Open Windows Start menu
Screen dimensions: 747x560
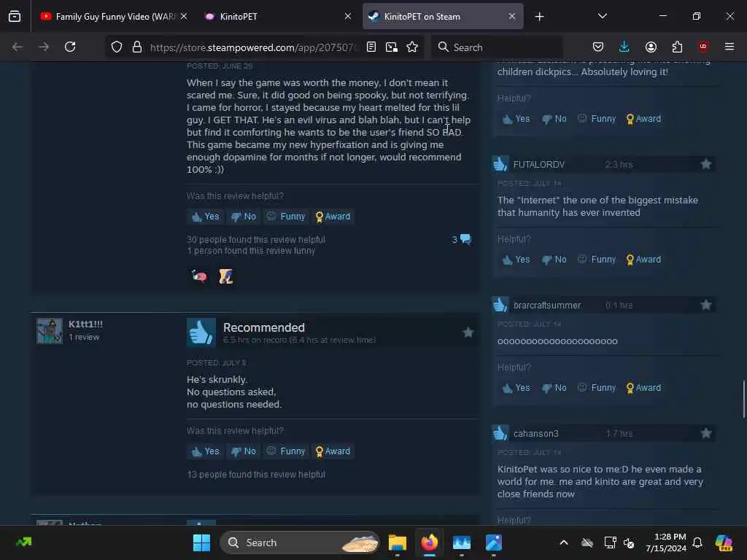tap(201, 542)
